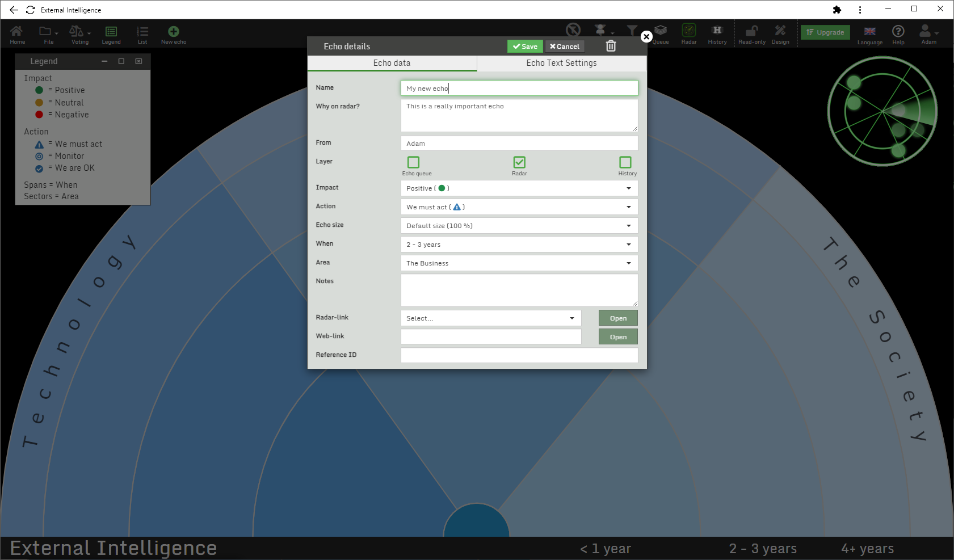Save the echo details
Screen dimensions: 954x560
click(525, 47)
